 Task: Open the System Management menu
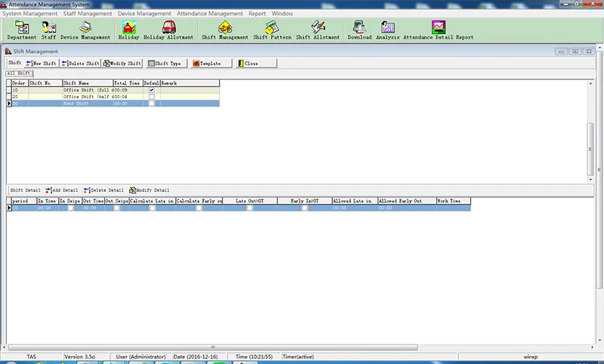pos(29,14)
